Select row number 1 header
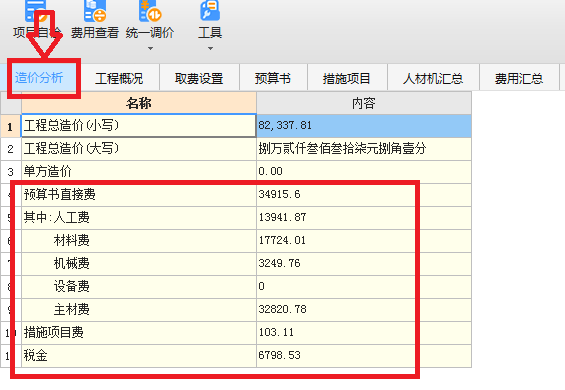This screenshot has width=565, height=390. coord(10,126)
